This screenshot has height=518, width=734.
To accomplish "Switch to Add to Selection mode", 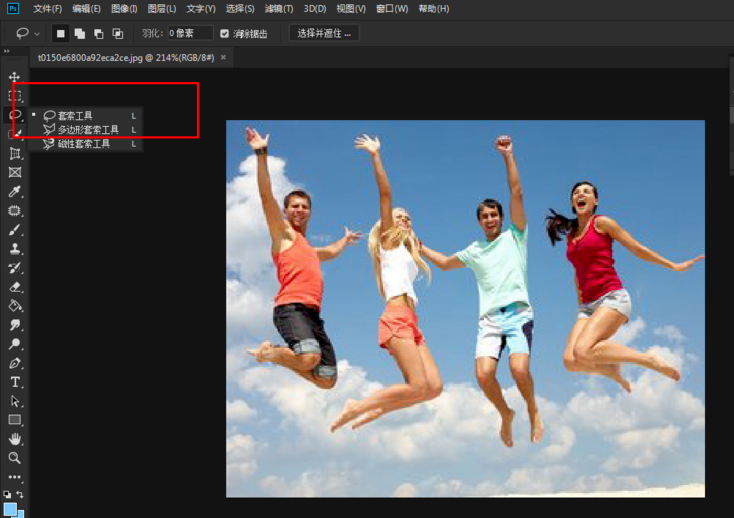I will pyautogui.click(x=79, y=33).
